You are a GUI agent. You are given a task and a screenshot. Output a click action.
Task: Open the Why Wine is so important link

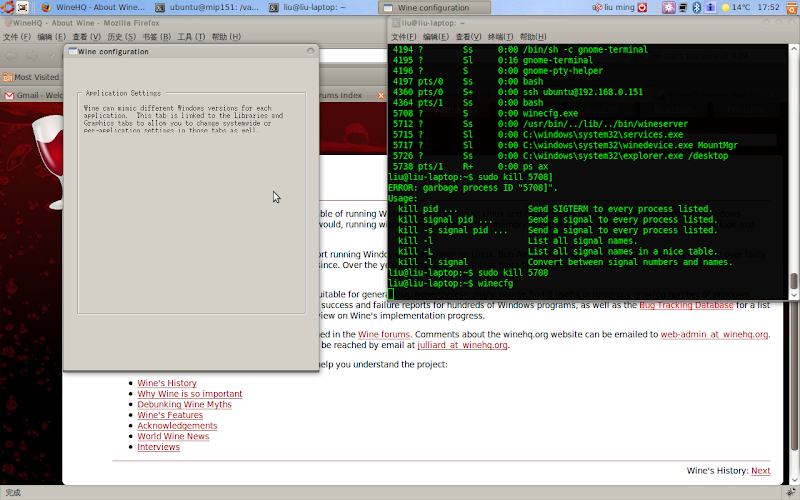coord(190,394)
